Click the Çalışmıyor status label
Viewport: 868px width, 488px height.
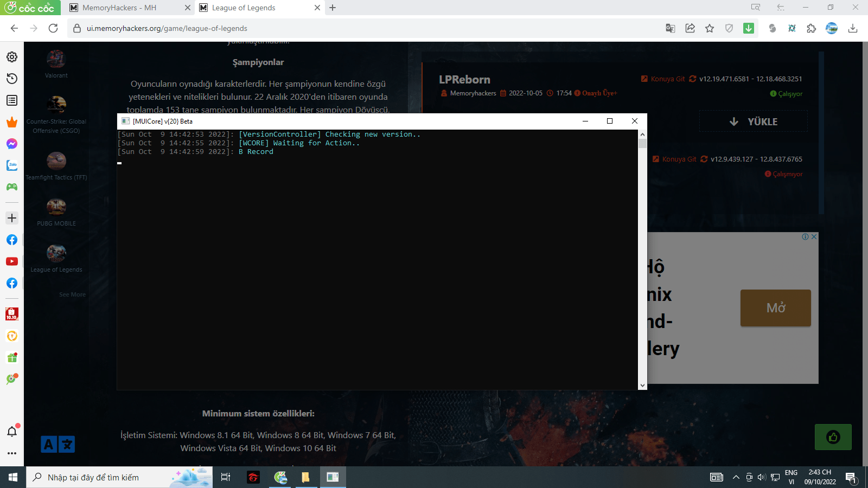point(783,174)
